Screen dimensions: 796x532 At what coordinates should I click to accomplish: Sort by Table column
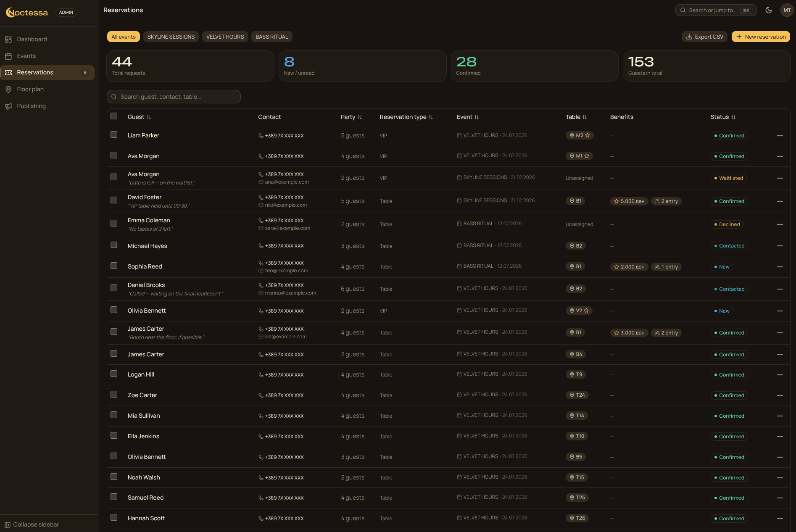coord(576,117)
